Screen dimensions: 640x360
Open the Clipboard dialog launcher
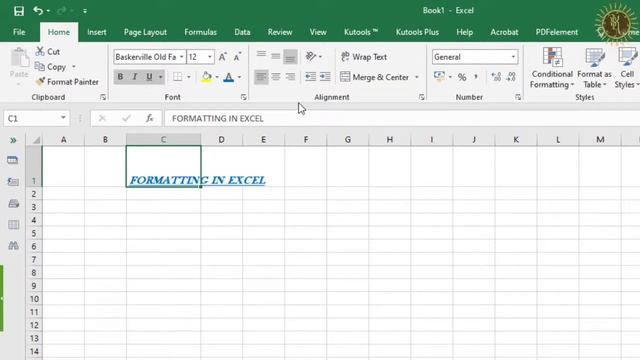103,97
